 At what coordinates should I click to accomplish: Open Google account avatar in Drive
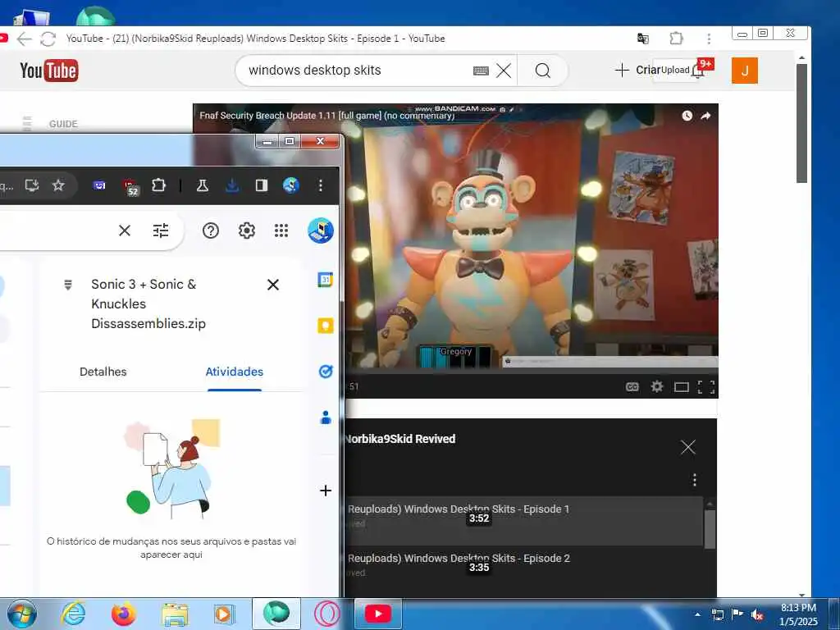point(321,231)
